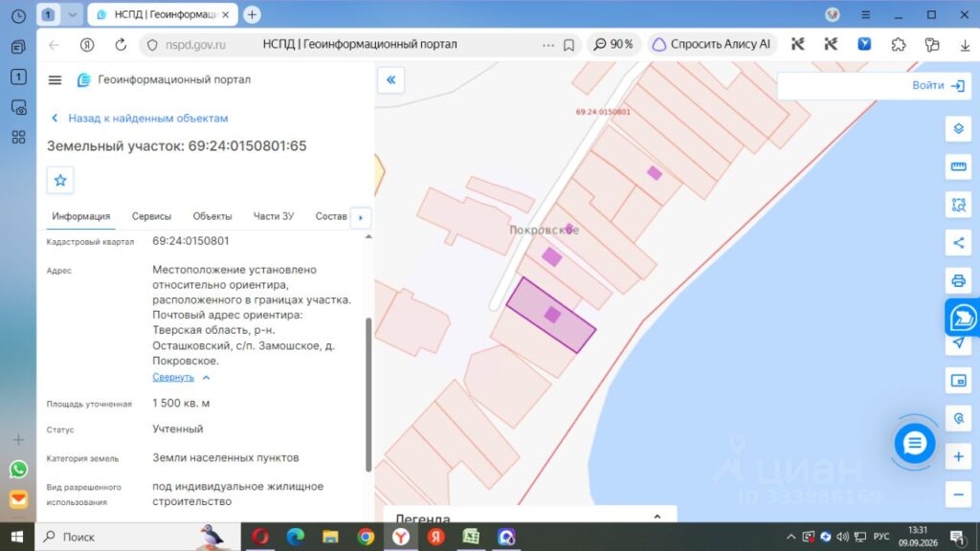Go back via Назад к найденным объектам
980x551 pixels.
click(148, 118)
